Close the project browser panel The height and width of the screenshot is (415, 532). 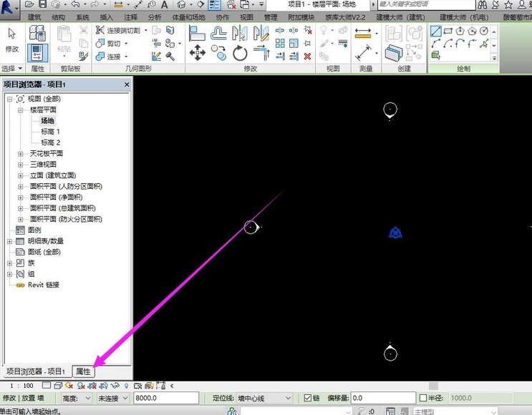127,84
